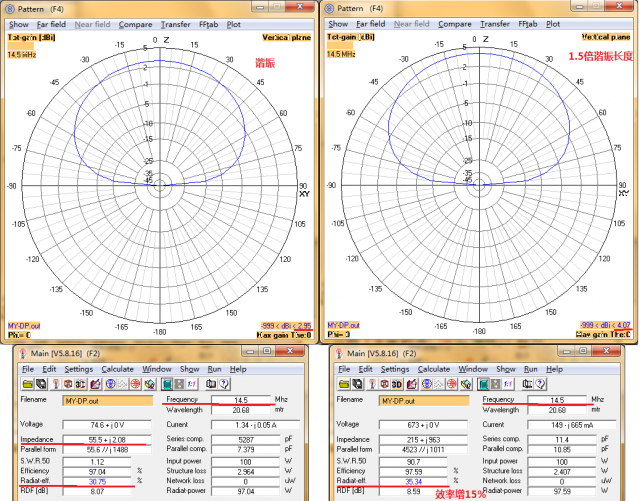
Task: Click the cube viewer icon in left Main toolbar
Action: (x=68, y=384)
